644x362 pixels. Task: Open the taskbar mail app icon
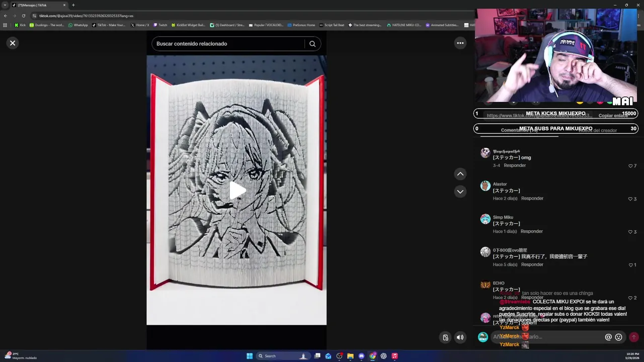point(328,356)
